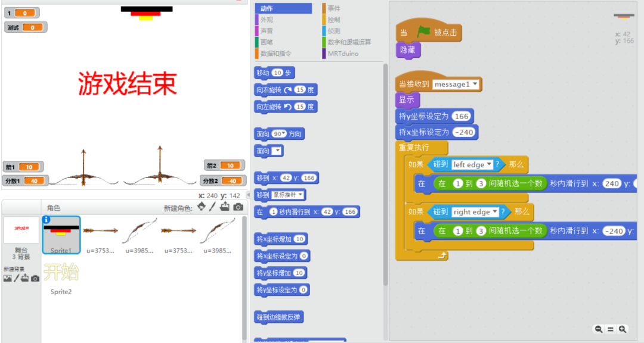Upload sprite from file icon

point(225,207)
